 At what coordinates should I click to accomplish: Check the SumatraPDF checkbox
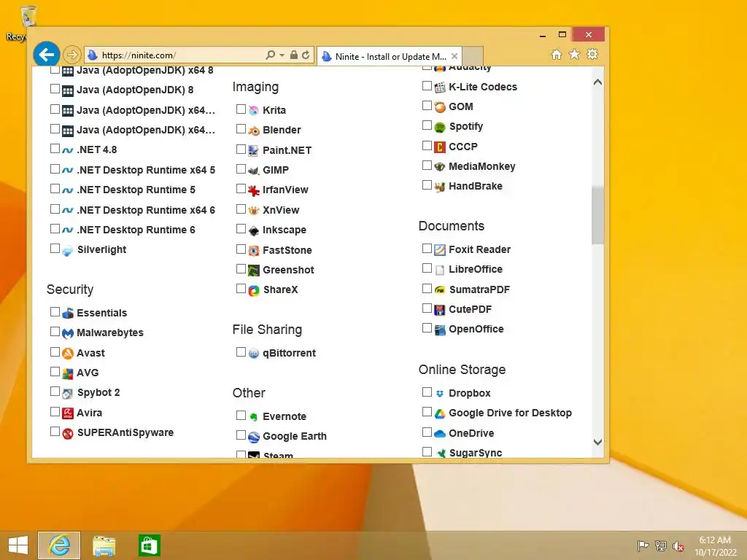[427, 289]
